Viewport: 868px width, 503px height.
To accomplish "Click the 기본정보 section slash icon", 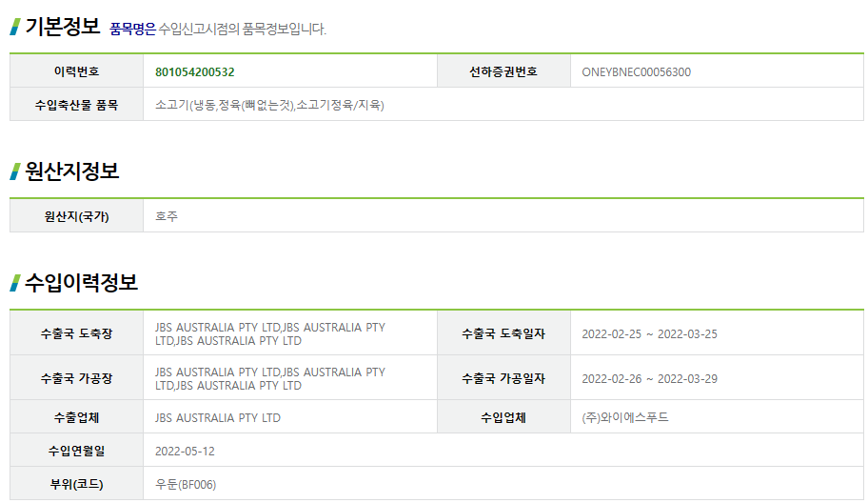I will 15,27.
